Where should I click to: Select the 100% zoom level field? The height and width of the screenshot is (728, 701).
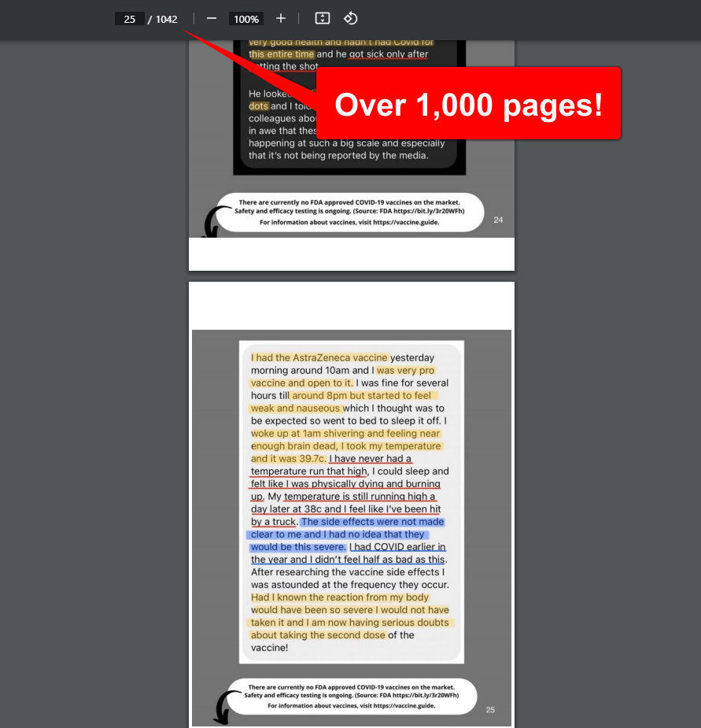(x=246, y=19)
